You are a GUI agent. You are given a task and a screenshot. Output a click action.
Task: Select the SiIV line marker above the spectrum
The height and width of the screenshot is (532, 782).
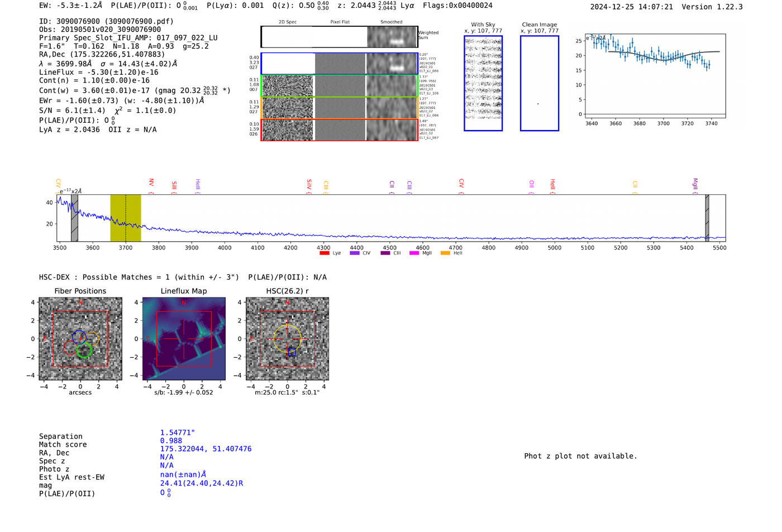tap(309, 185)
